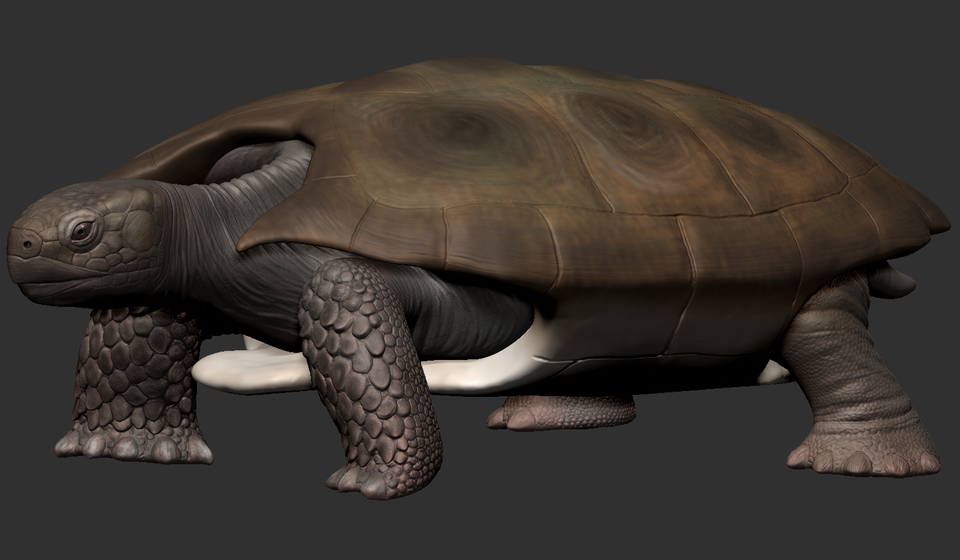This screenshot has height=560, width=960.
Task: Click the tortoise's nostril
Action: click(27, 245)
